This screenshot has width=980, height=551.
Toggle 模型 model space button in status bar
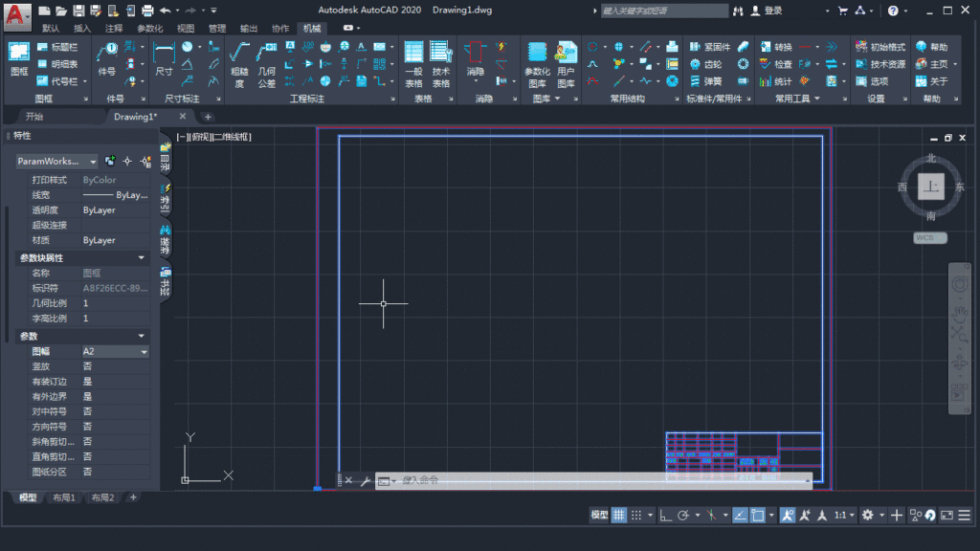point(599,515)
